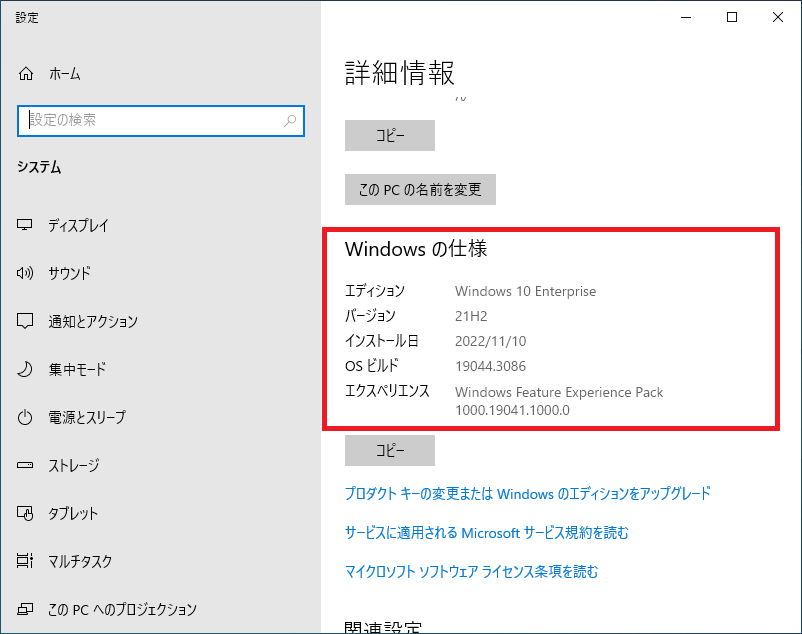This screenshot has height=634, width=802.
Task: Open マイクロソフト ソフトウェア ライセンス条項 link
Action: (471, 572)
